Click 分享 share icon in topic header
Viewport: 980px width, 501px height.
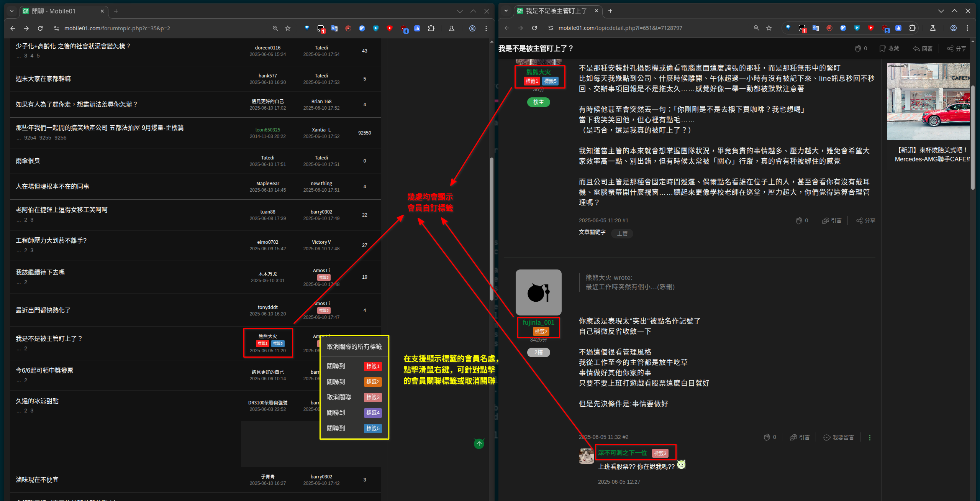click(950, 49)
